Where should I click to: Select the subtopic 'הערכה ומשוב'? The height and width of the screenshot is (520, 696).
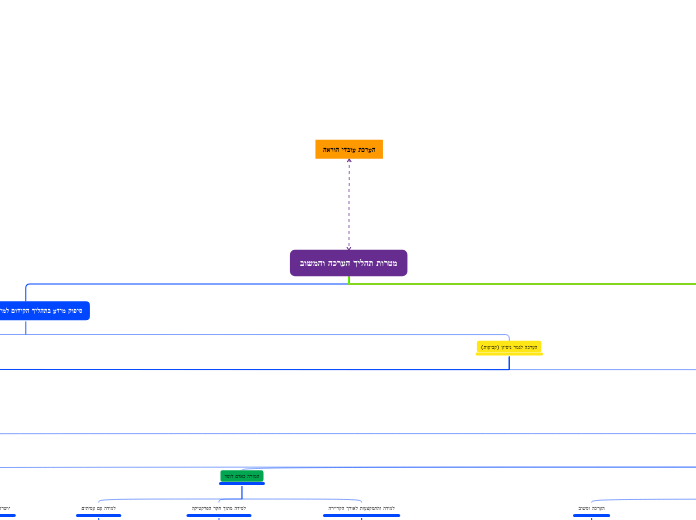[591, 508]
